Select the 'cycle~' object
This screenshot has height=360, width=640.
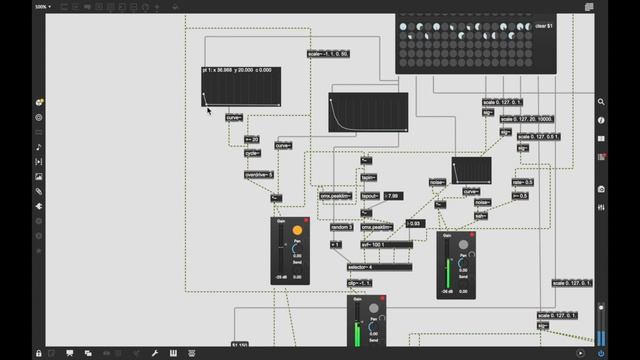tap(253, 153)
